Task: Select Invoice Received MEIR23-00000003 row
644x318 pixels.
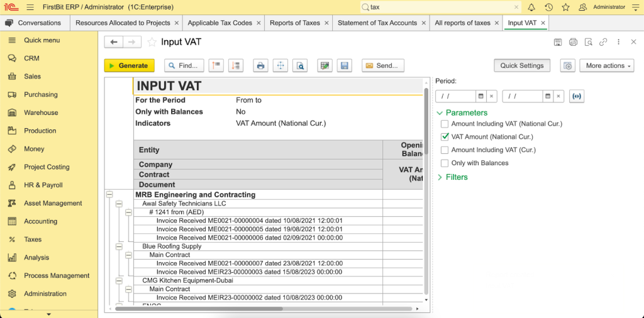Action: click(249, 272)
